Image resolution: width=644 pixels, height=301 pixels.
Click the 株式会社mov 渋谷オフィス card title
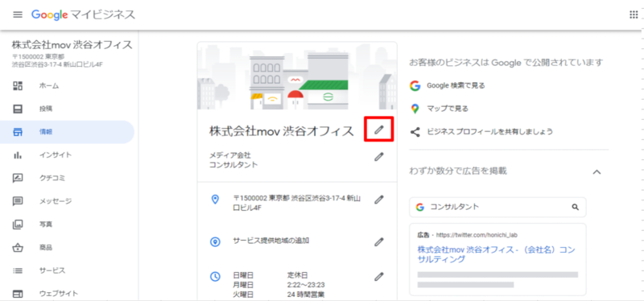click(x=281, y=131)
